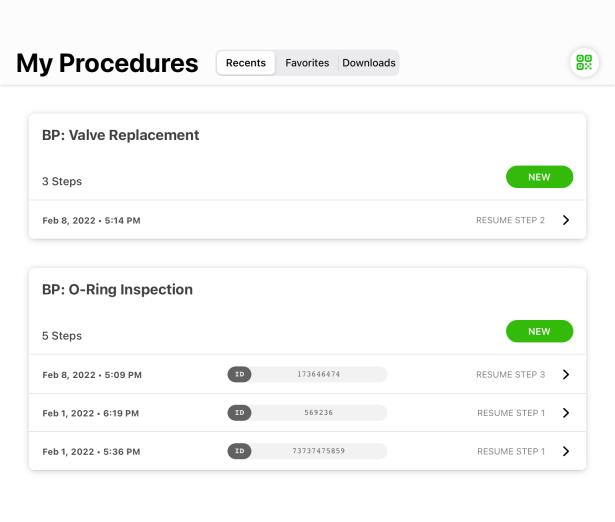Image resolution: width=615 pixels, height=522 pixels.
Task: Click ID badge next to 569236
Action: 239,413
